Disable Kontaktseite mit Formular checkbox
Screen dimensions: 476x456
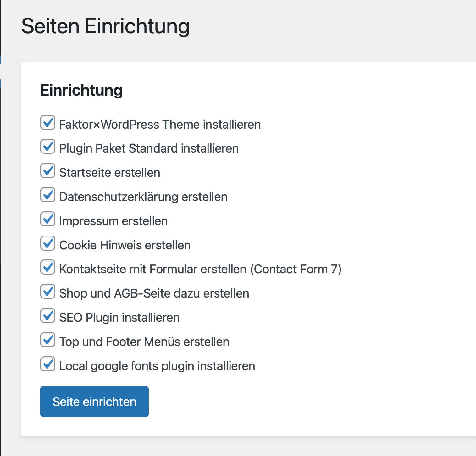48,267
